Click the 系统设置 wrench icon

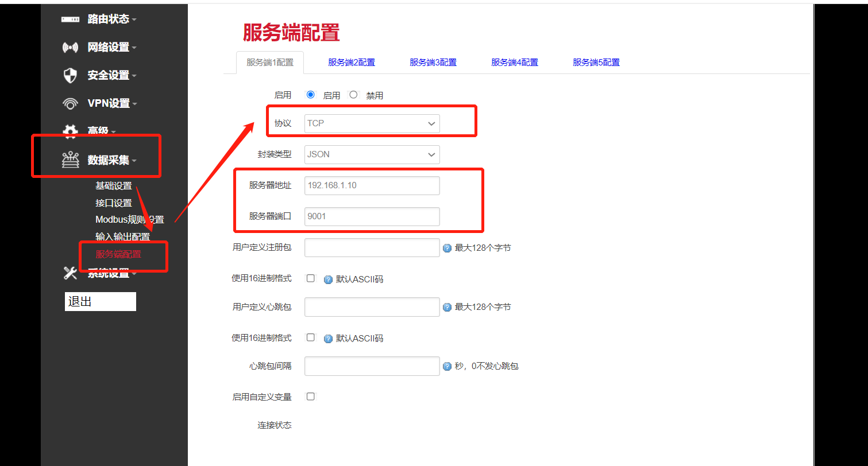click(70, 273)
